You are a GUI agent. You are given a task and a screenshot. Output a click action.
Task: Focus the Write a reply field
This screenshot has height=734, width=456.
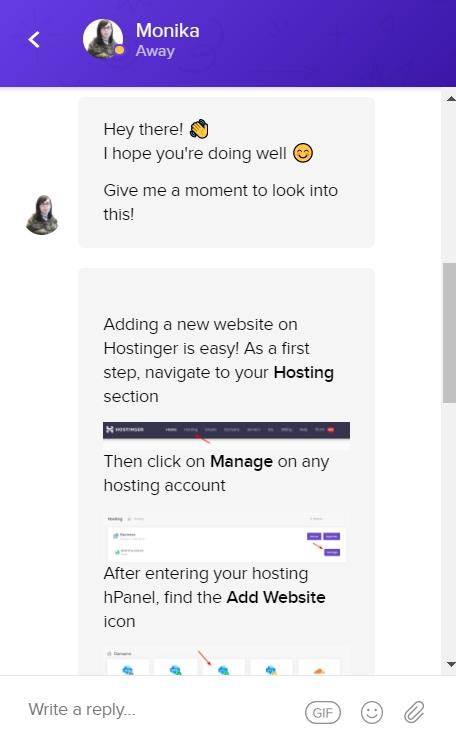[159, 710]
